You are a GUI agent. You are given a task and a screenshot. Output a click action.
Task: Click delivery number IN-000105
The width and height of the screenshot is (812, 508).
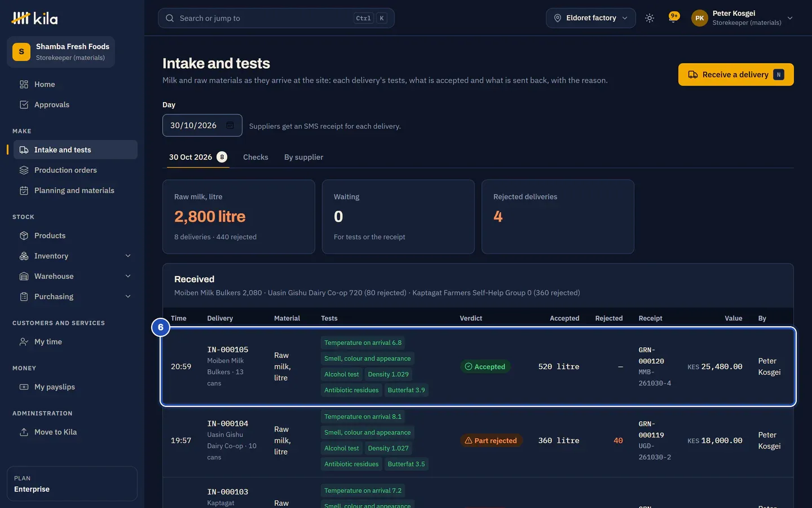[228, 350]
